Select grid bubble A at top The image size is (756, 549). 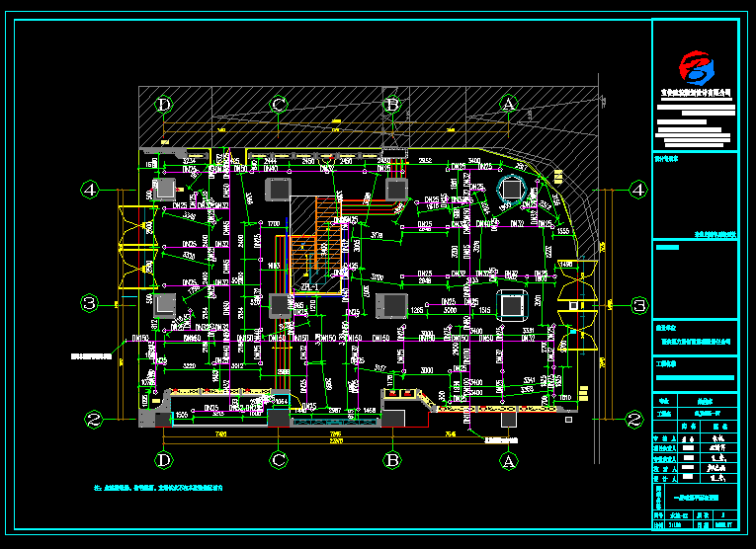coord(508,104)
